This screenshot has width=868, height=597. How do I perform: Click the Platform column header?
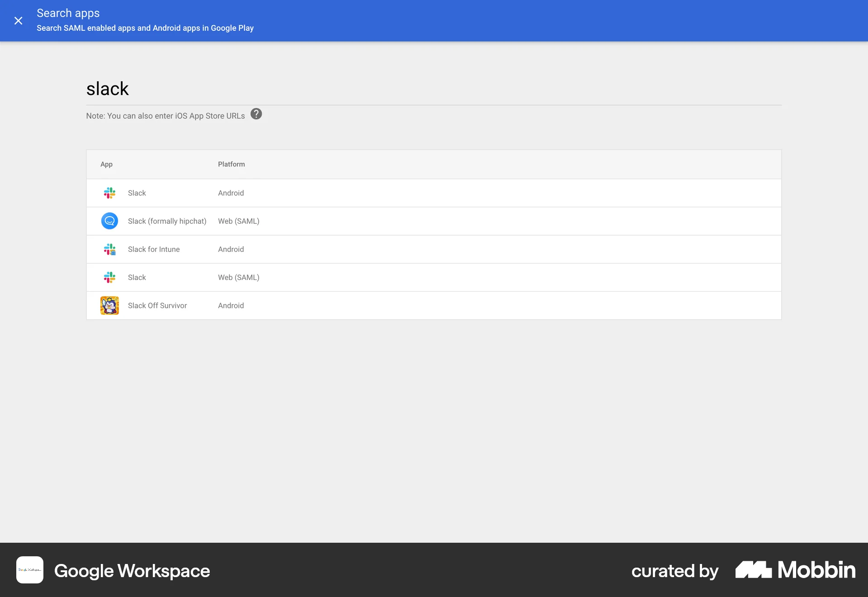coord(231,164)
